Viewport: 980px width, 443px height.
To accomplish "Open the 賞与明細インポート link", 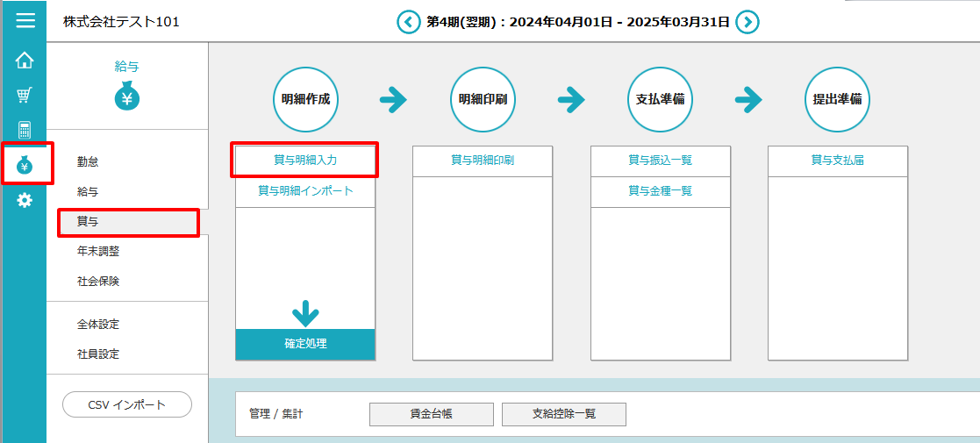I will pyautogui.click(x=305, y=190).
